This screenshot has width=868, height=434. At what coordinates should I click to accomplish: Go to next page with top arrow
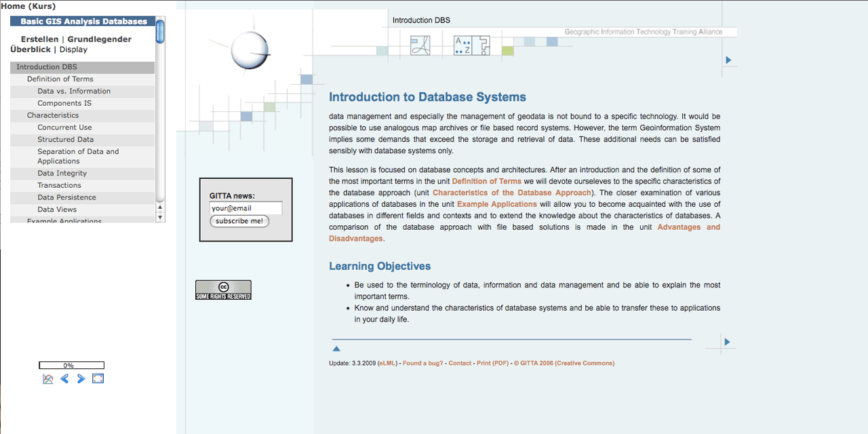pos(728,60)
